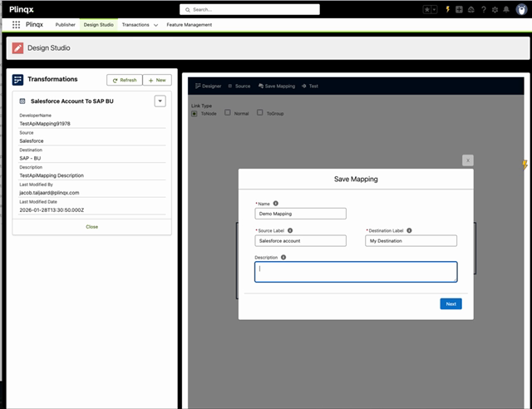Image resolution: width=532 pixels, height=409 pixels.
Task: Select the Designer toolbar item
Action: 208,86
